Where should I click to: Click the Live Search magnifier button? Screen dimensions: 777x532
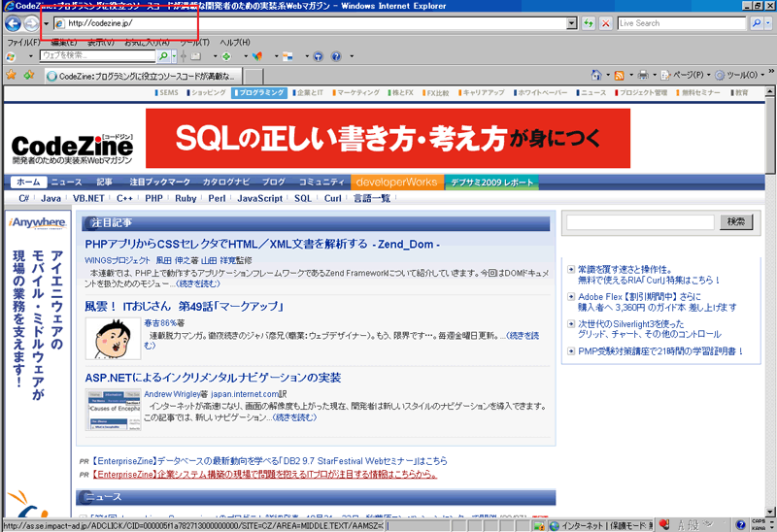757,23
